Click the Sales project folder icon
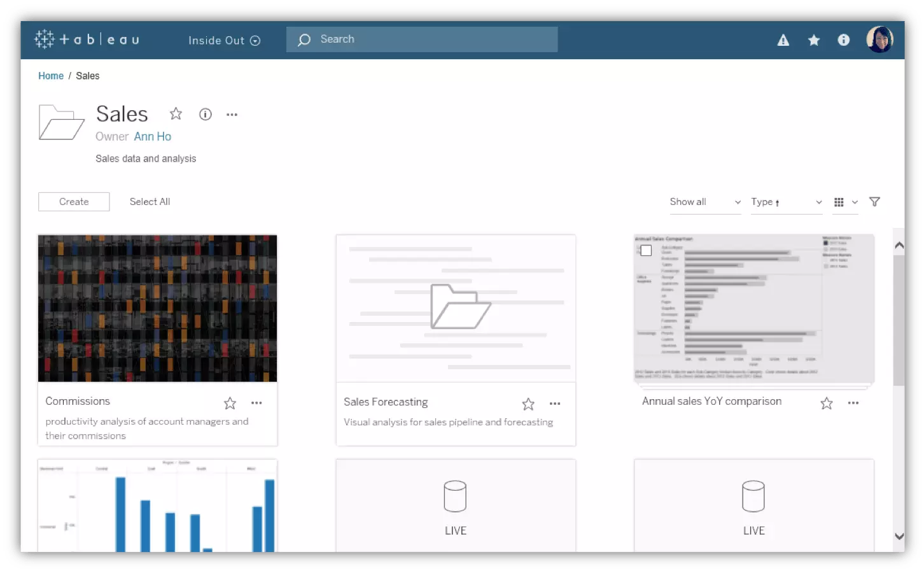This screenshot has height=571, width=924. 61,122
